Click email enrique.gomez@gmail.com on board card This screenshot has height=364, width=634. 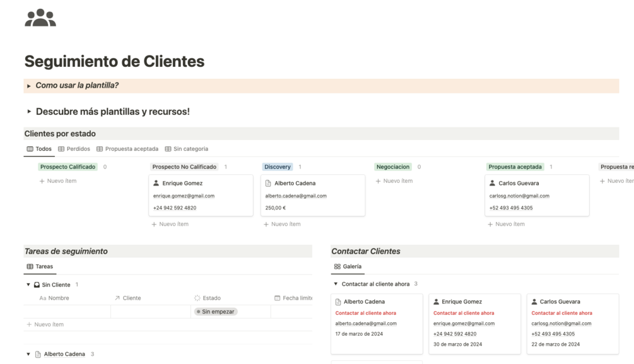pos(184,196)
